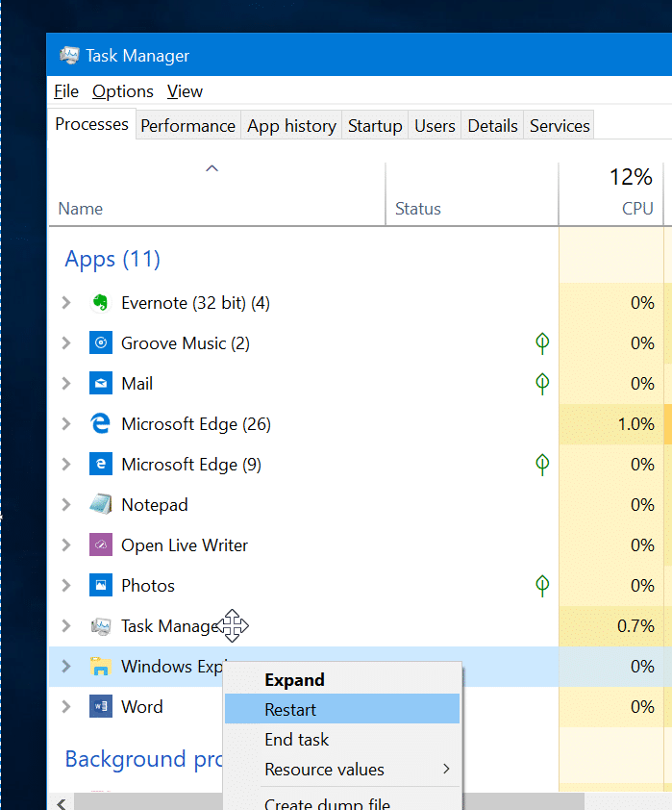Click the Notepad icon
The image size is (672, 810).
[101, 504]
